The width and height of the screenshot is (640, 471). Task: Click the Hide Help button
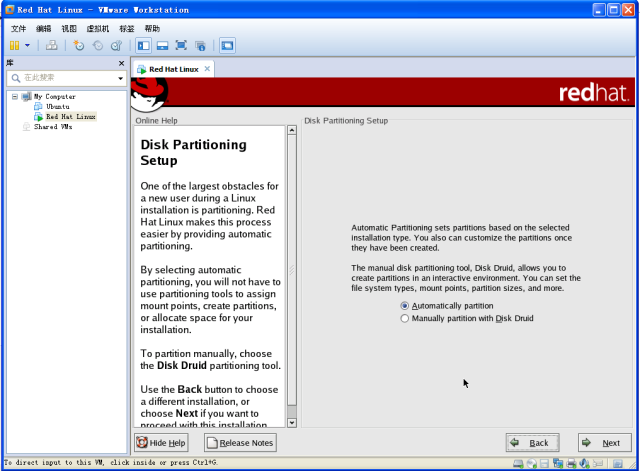[x=161, y=443]
